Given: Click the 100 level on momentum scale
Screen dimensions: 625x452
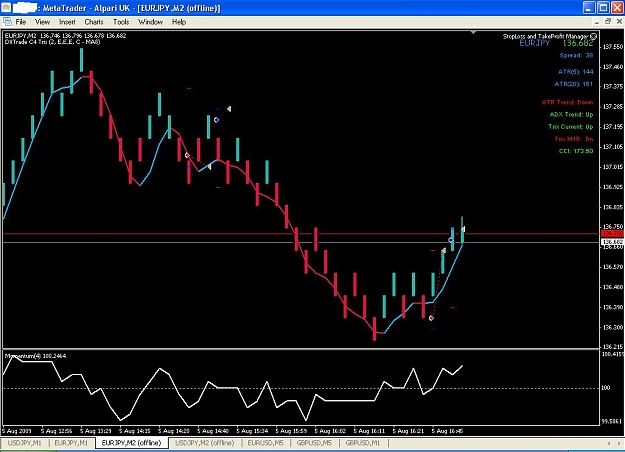Looking at the screenshot, I should tap(606, 387).
